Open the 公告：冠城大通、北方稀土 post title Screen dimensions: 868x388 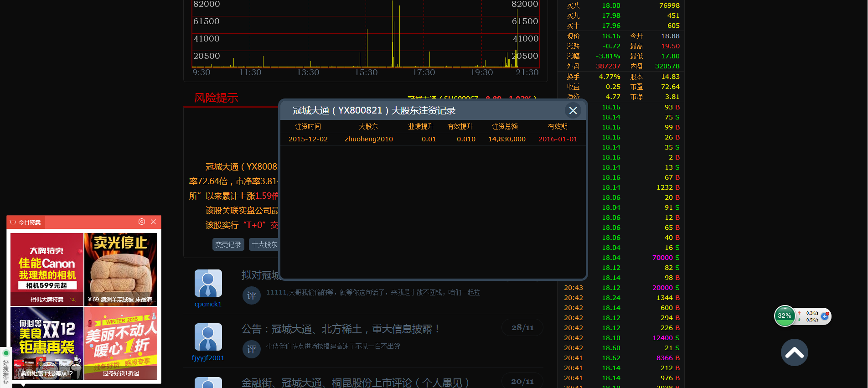coord(340,329)
